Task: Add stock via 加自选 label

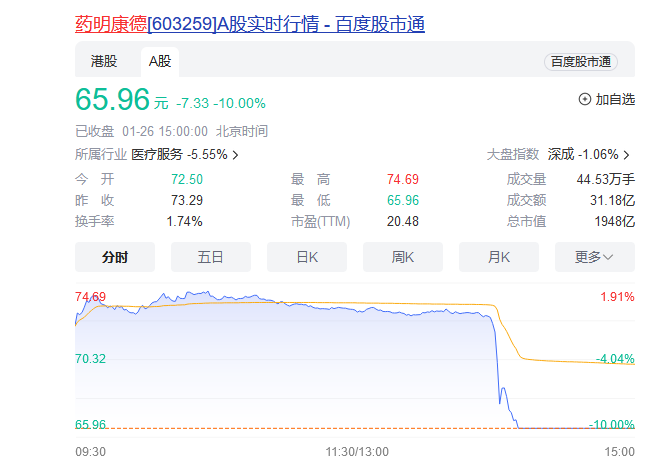Action: click(x=615, y=99)
